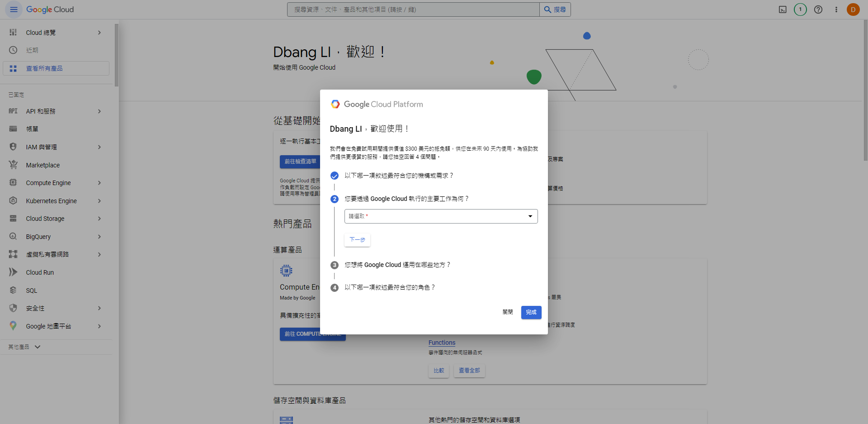Focus the top search resources field
Viewport: 868px width, 424px height.
pyautogui.click(x=413, y=10)
